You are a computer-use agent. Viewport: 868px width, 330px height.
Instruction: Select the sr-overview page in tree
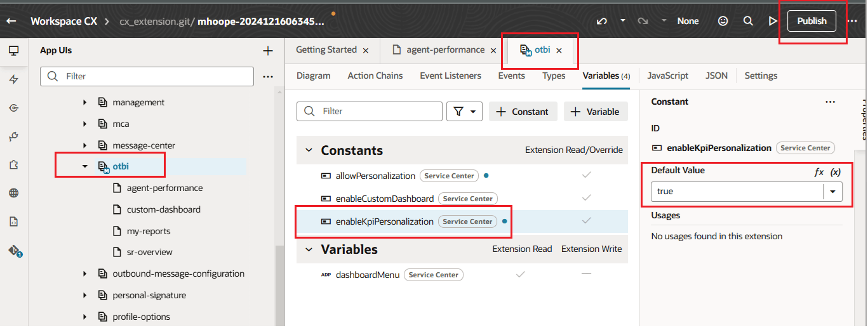149,252
